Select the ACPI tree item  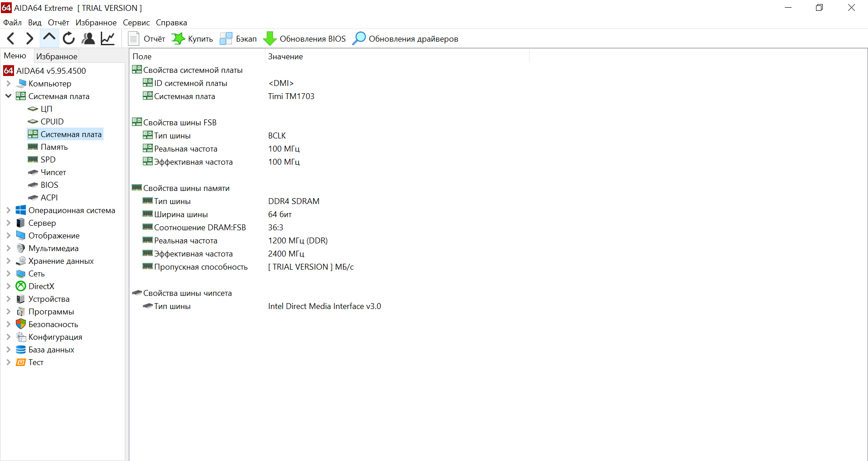click(x=49, y=197)
